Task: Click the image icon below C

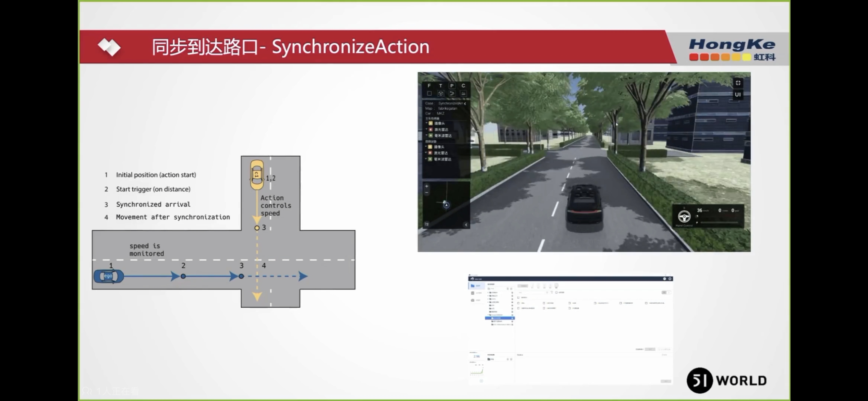Action: pyautogui.click(x=463, y=93)
